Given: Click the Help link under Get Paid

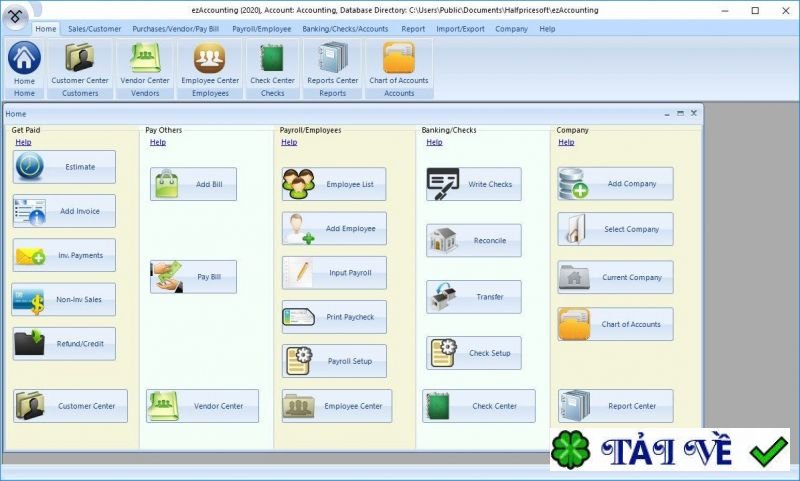Looking at the screenshot, I should point(23,142).
